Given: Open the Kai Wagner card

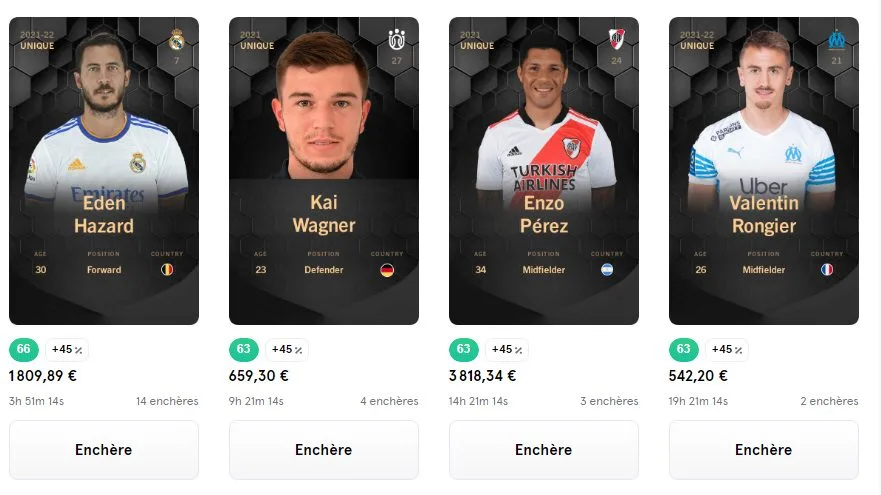Looking at the screenshot, I should click(324, 171).
